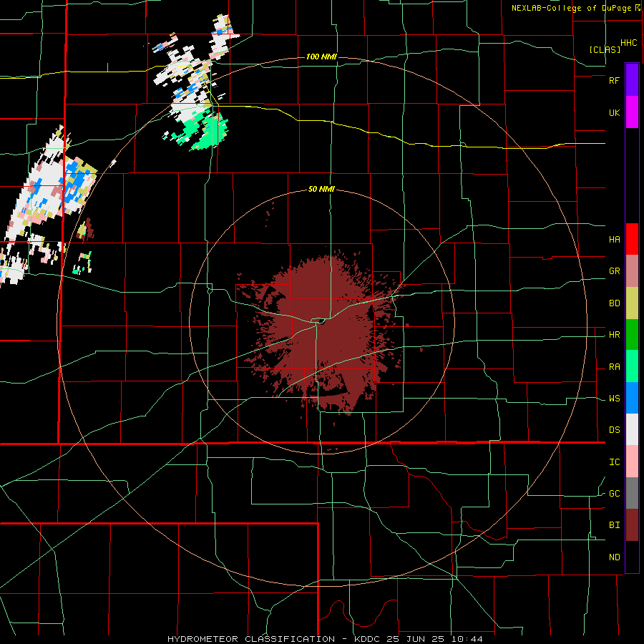Select the GR legend color block
This screenshot has width=644, height=644.
point(632,271)
